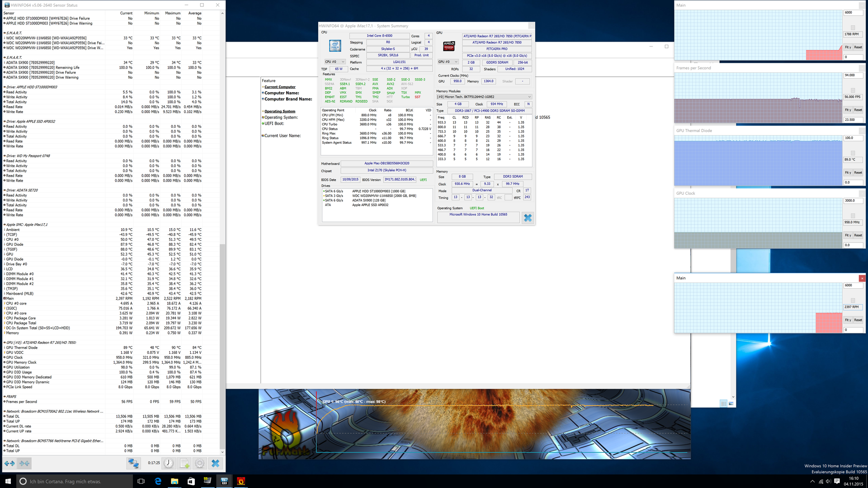This screenshot has height=488, width=868.
Task: Open File Explorer from taskbar
Action: 175,481
